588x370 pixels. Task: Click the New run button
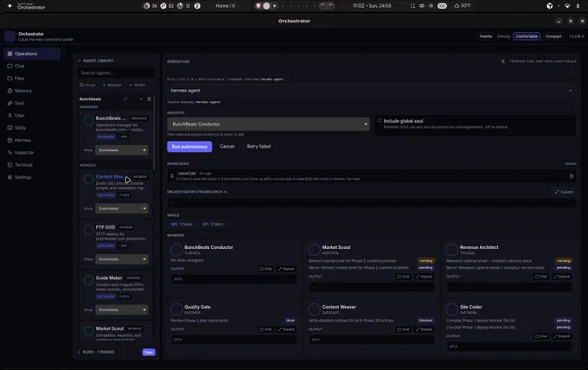[x=149, y=352]
